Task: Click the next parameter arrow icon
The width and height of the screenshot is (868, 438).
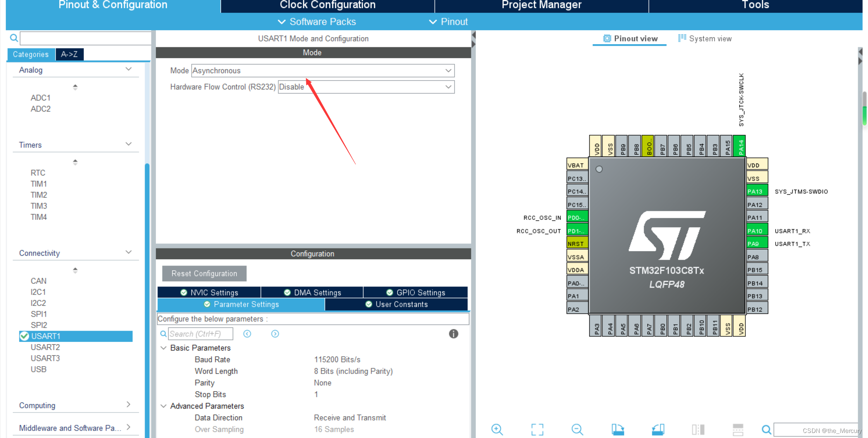Action: click(275, 334)
